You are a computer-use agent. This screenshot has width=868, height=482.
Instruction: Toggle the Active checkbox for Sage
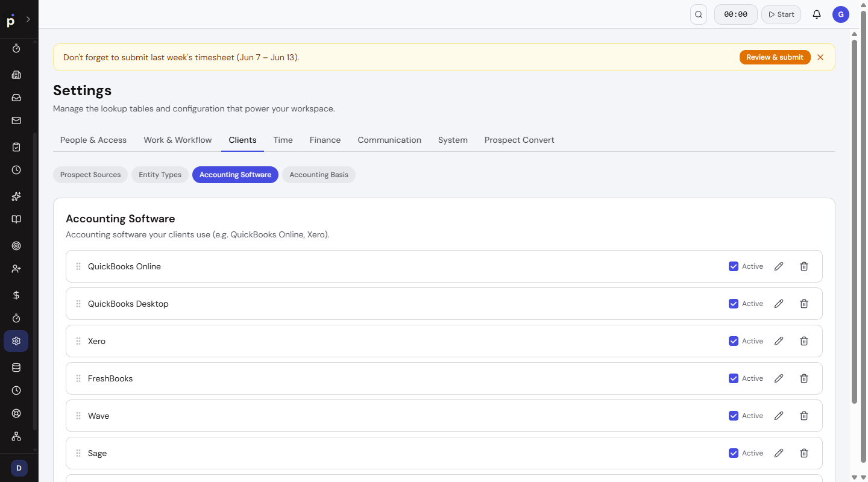(734, 453)
